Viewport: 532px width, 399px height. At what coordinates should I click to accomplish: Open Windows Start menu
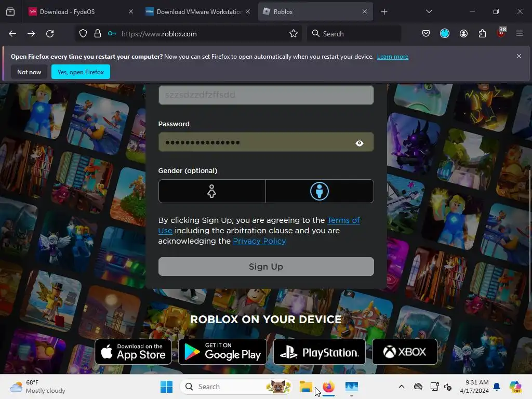pyautogui.click(x=167, y=387)
